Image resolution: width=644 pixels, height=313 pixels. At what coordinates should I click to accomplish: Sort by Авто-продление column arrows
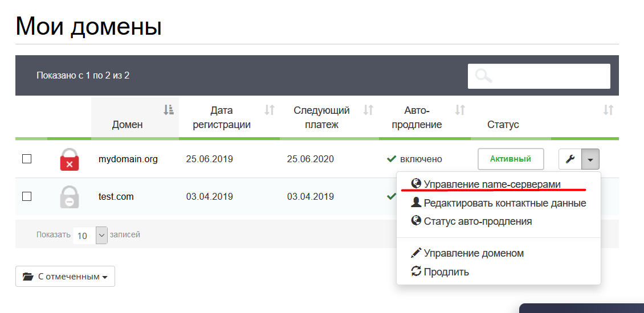(460, 109)
